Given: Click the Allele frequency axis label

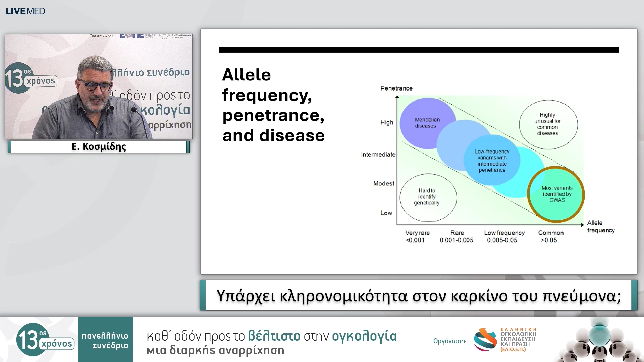Looking at the screenshot, I should [x=600, y=227].
